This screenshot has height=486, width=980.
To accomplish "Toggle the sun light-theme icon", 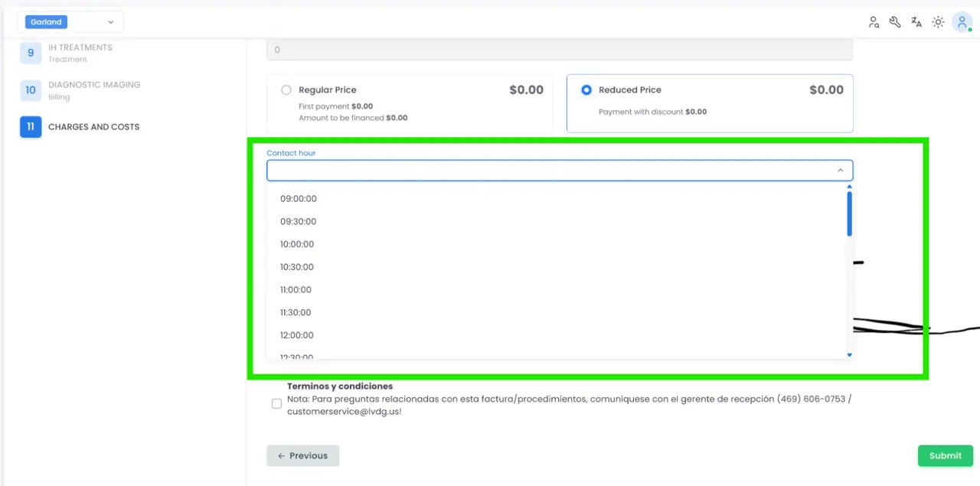I will pyautogui.click(x=938, y=22).
